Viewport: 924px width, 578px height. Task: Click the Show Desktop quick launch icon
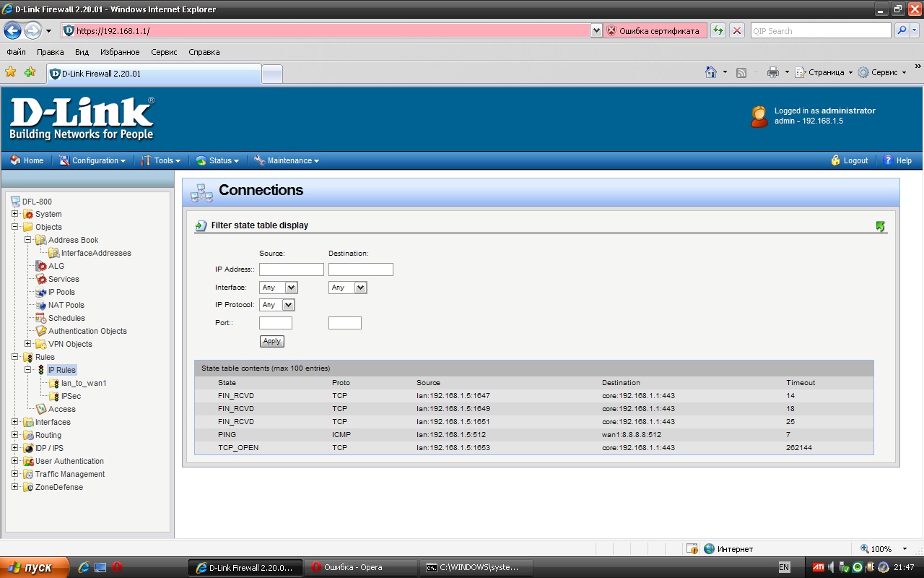pos(100,567)
